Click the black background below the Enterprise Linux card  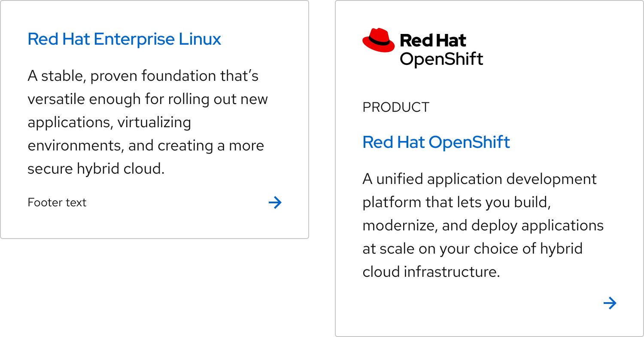[155, 288]
